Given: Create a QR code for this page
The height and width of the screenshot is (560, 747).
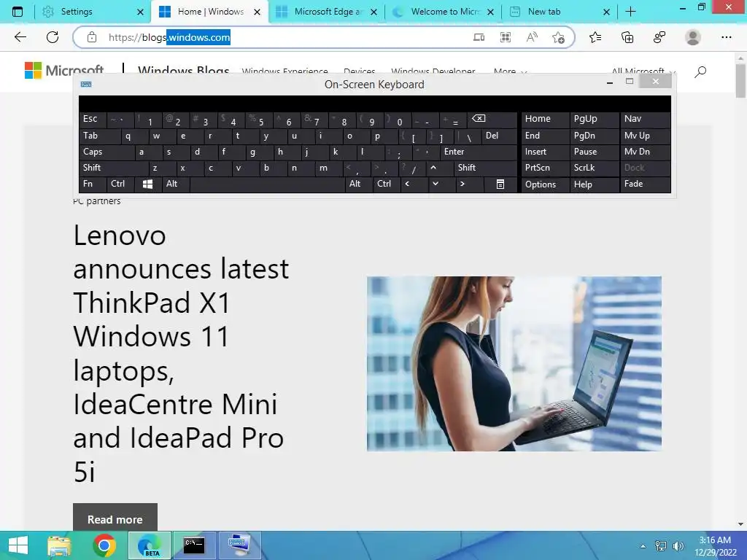Looking at the screenshot, I should point(506,37).
